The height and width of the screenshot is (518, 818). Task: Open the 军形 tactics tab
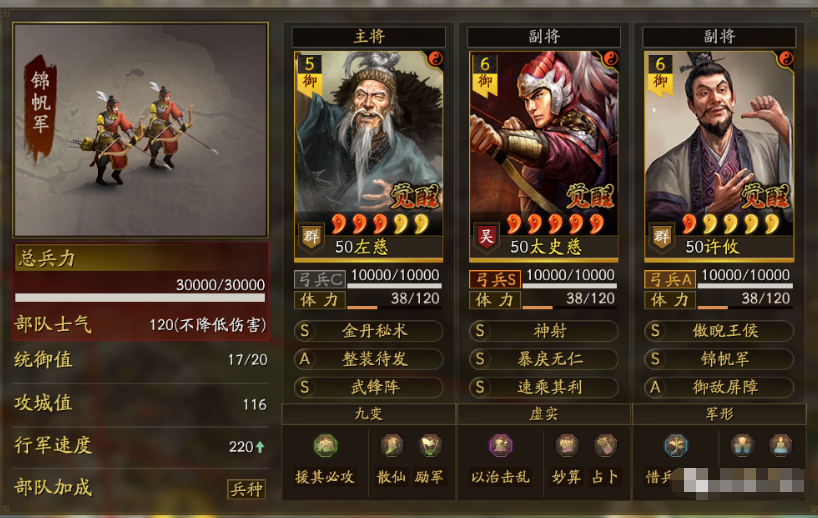click(x=719, y=414)
